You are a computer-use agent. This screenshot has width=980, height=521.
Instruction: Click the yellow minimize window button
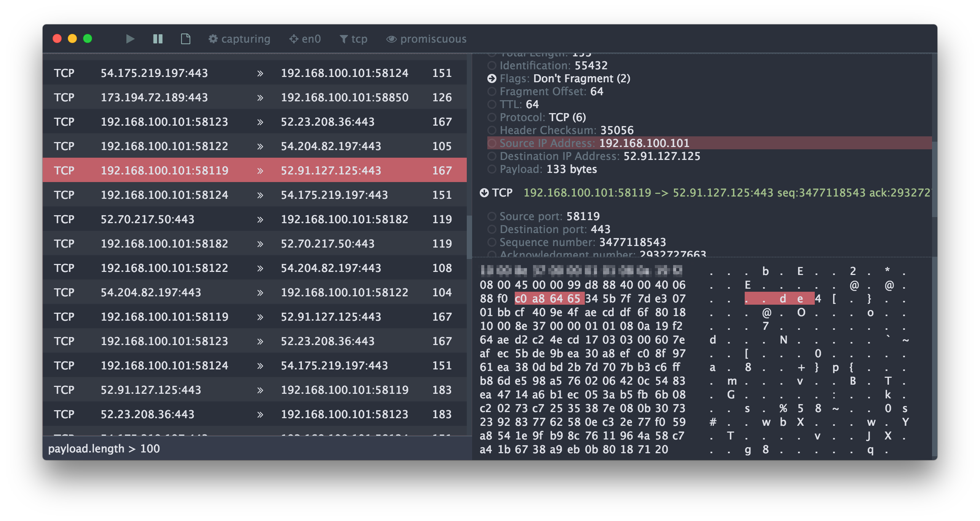(x=72, y=39)
